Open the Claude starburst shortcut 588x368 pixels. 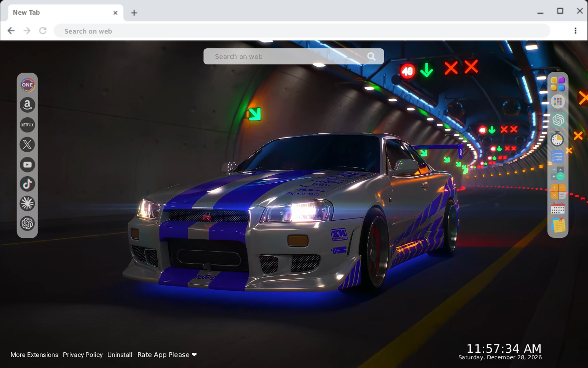point(28,204)
